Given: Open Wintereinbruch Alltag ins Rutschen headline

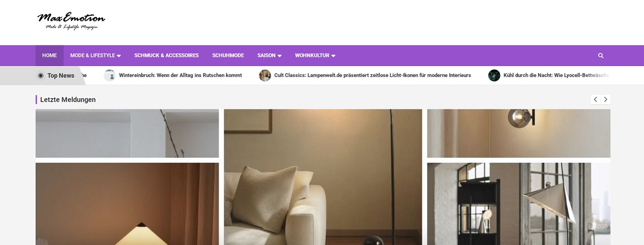Looking at the screenshot, I should [x=180, y=76].
